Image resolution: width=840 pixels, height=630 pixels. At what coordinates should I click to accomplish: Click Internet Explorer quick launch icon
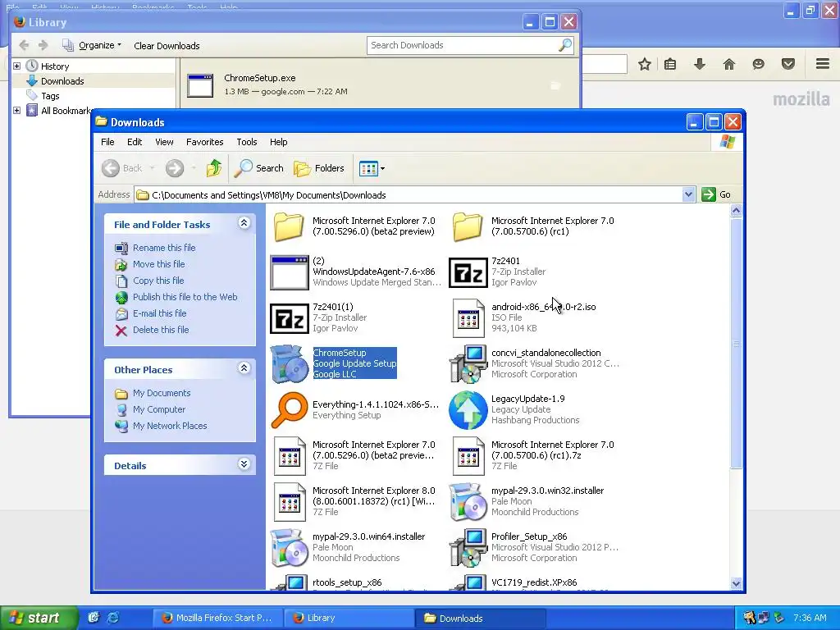coord(113,618)
